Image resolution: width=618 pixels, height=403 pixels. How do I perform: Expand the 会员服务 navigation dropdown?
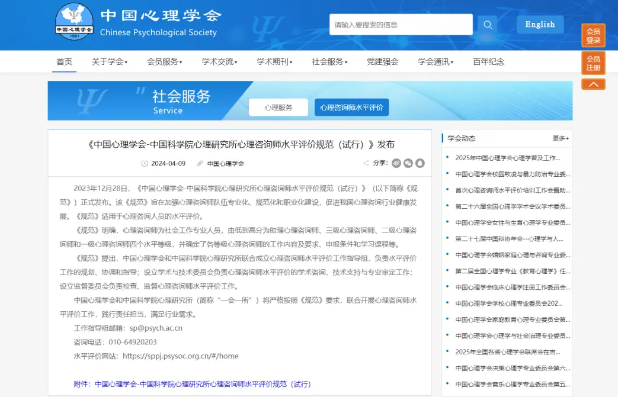click(x=164, y=62)
